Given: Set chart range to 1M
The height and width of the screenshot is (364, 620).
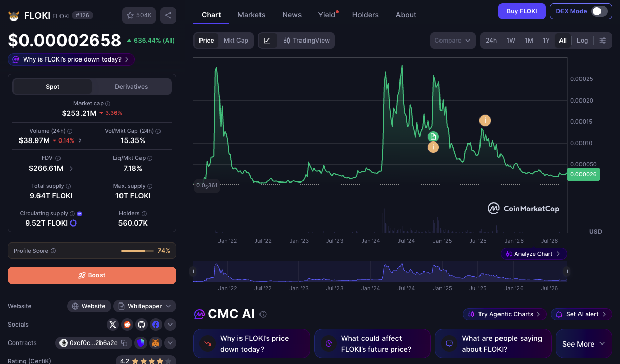Looking at the screenshot, I should (529, 41).
